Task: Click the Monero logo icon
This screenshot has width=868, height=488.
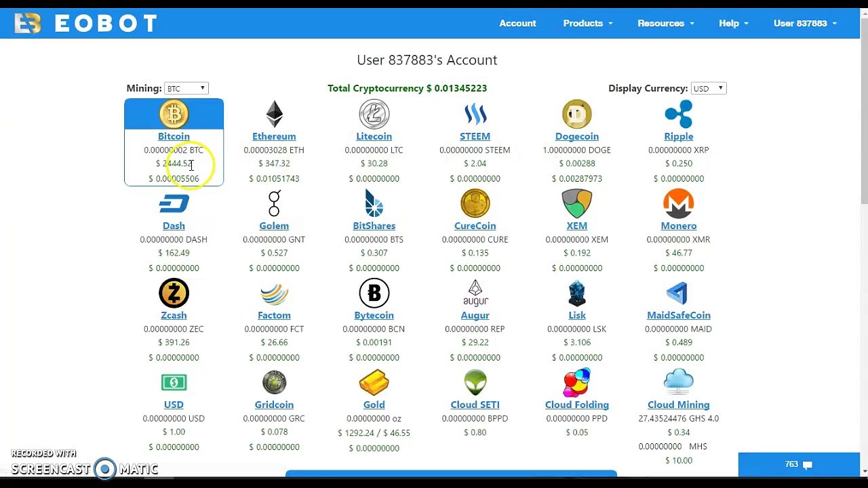Action: tap(678, 203)
